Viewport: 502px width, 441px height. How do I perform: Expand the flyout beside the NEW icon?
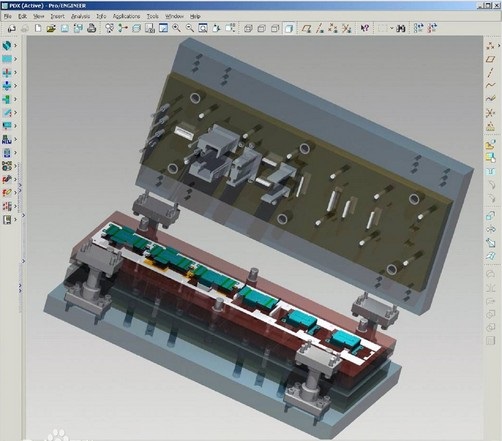tap(15, 139)
